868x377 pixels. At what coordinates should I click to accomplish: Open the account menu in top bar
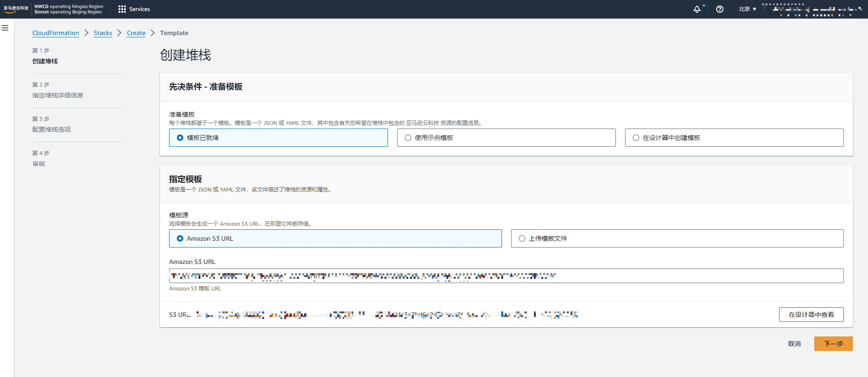(811, 9)
